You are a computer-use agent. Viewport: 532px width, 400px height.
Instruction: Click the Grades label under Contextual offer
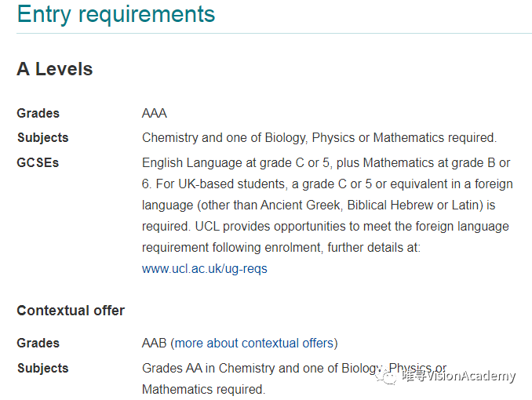click(38, 343)
